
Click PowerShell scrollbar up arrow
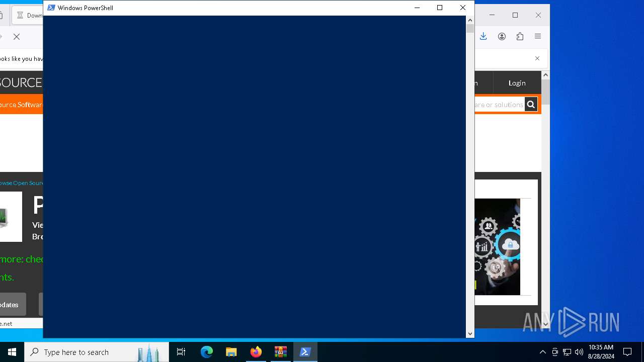point(470,20)
